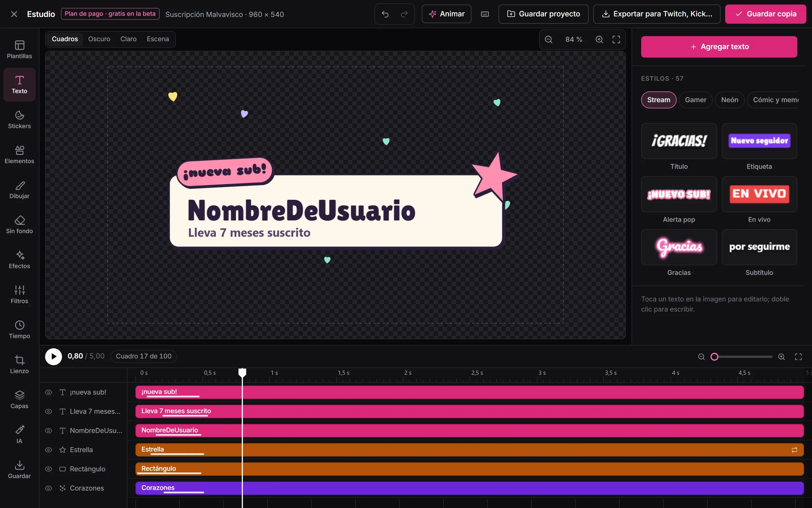The image size is (812, 508).
Task: Click the Guardar sidebar icon
Action: [x=19, y=470]
